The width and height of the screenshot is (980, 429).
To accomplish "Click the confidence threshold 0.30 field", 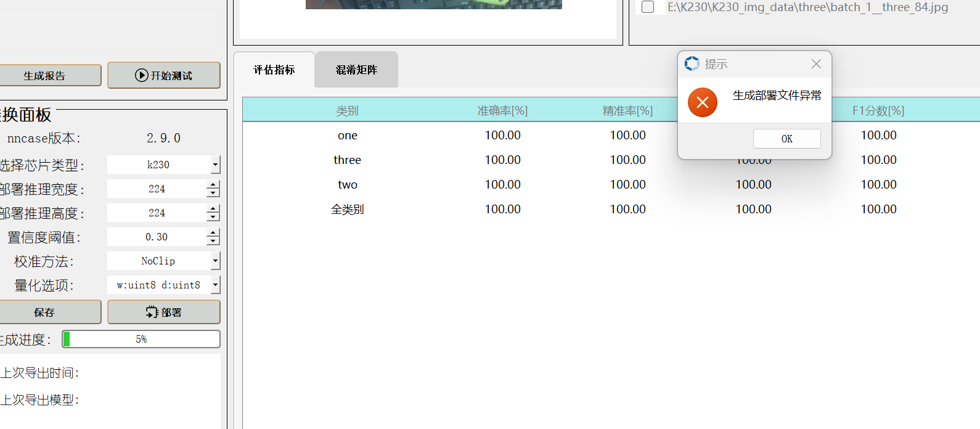I will (x=157, y=237).
